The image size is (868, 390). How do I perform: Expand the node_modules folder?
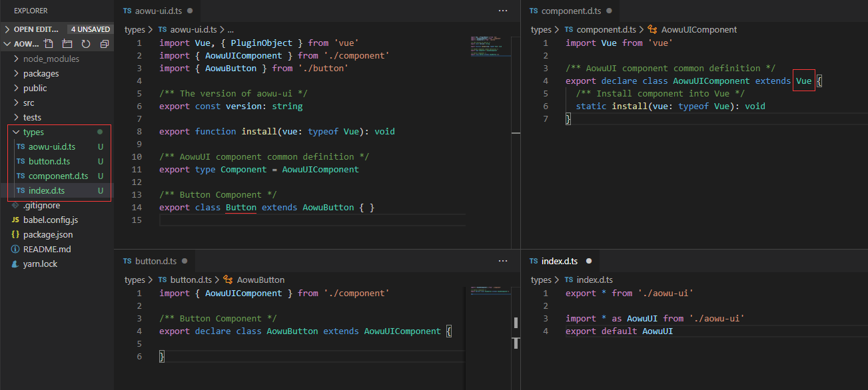51,59
